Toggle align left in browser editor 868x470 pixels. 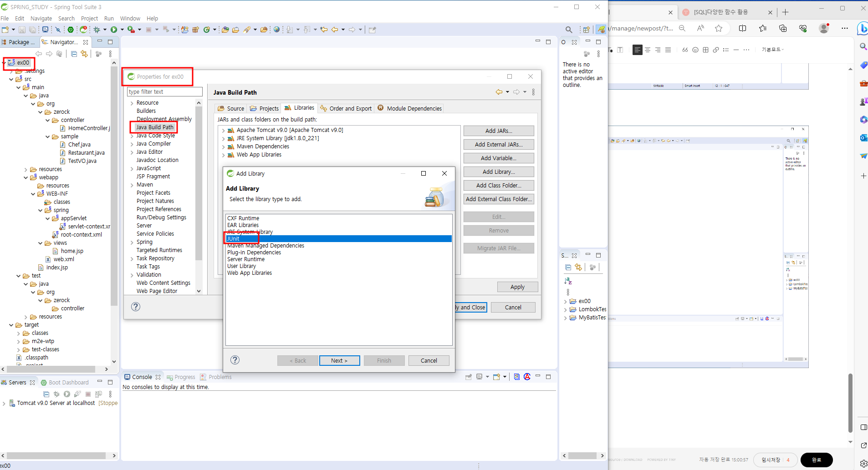pyautogui.click(x=638, y=50)
